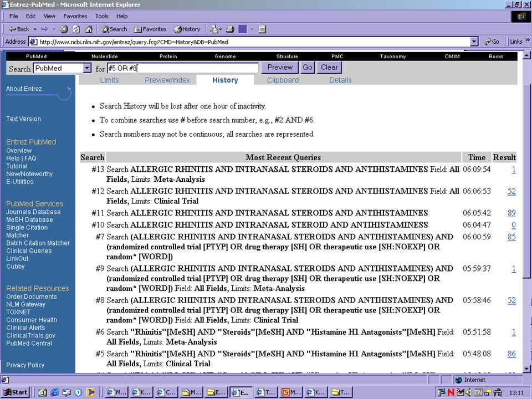Screen dimensions: 532x399
Task: Launch Internet Explorer from the quick launch bar
Action: pyautogui.click(x=55, y=392)
